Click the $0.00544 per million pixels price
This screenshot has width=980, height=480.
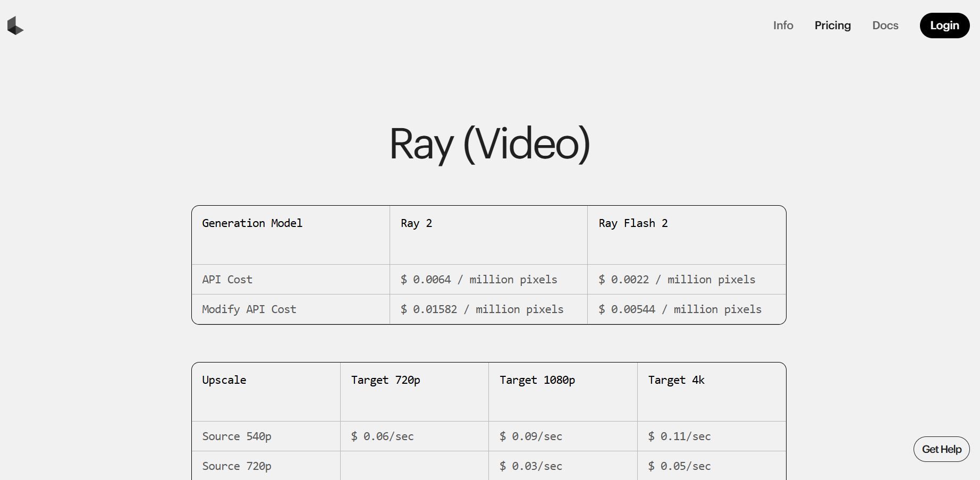tap(680, 309)
